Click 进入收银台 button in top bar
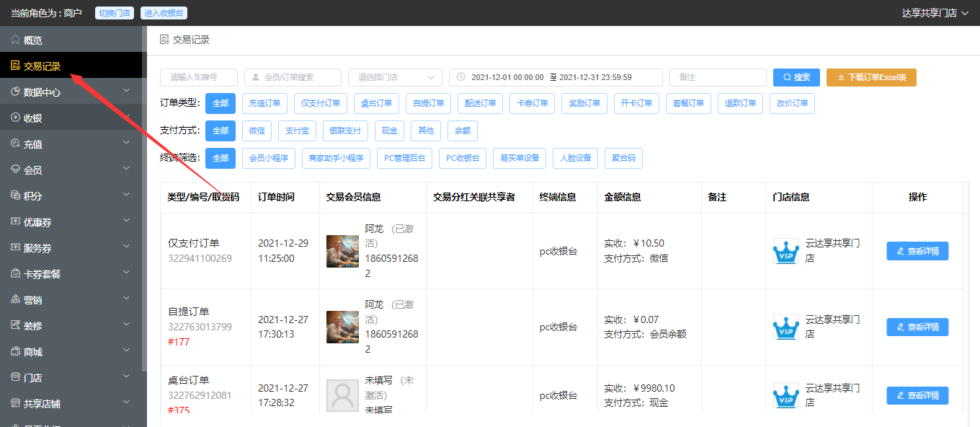980x427 pixels. click(x=164, y=13)
